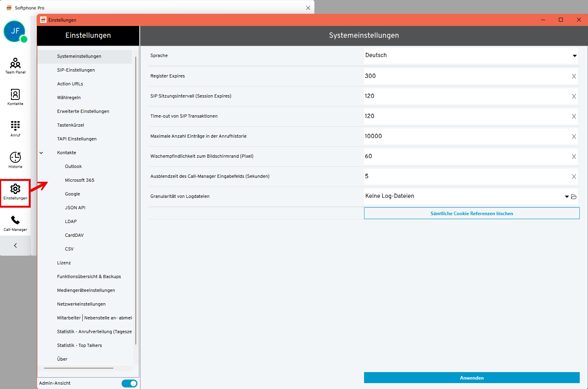Clear the Register Expires field with X
The width and height of the screenshot is (588, 389).
click(574, 76)
